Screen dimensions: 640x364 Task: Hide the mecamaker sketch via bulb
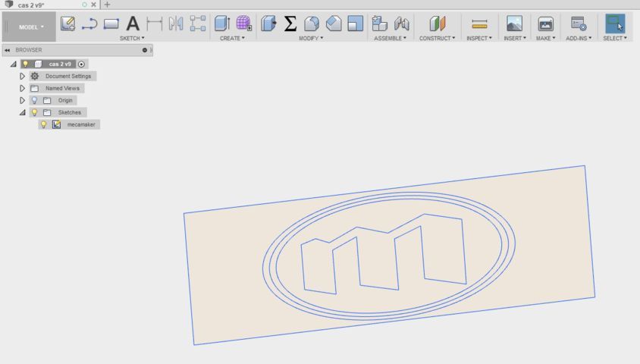pyautogui.click(x=44, y=124)
